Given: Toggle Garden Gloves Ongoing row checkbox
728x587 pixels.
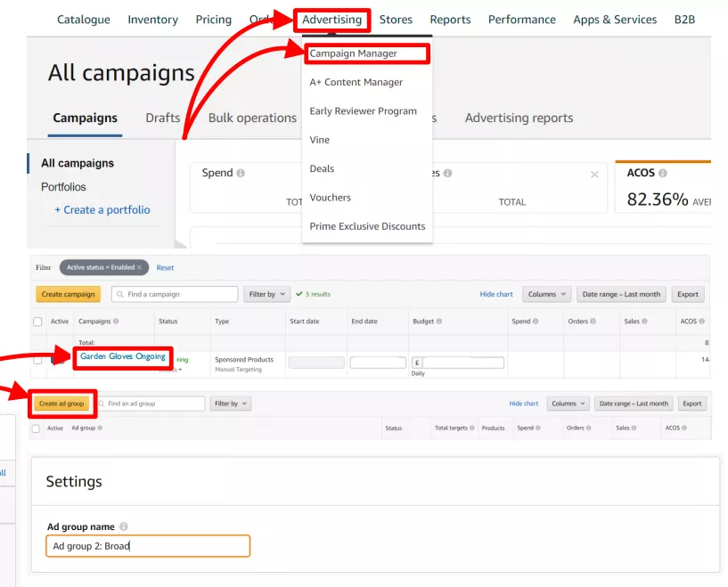Looking at the screenshot, I should coord(37,360).
